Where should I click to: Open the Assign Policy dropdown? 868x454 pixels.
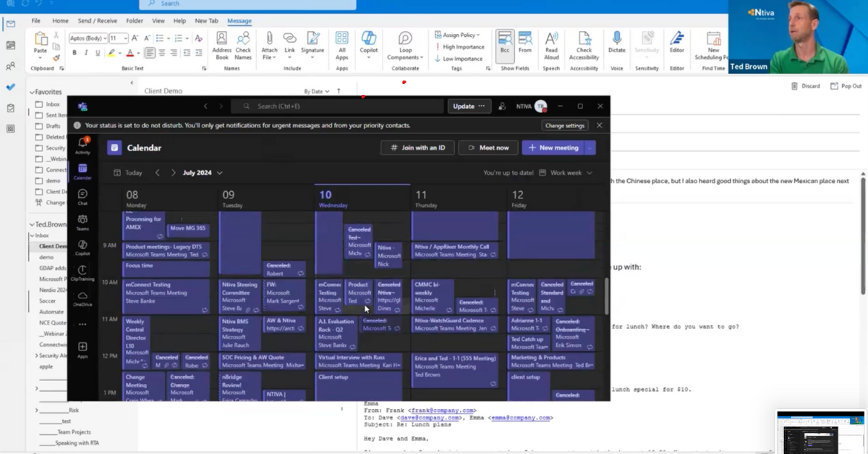coord(460,34)
